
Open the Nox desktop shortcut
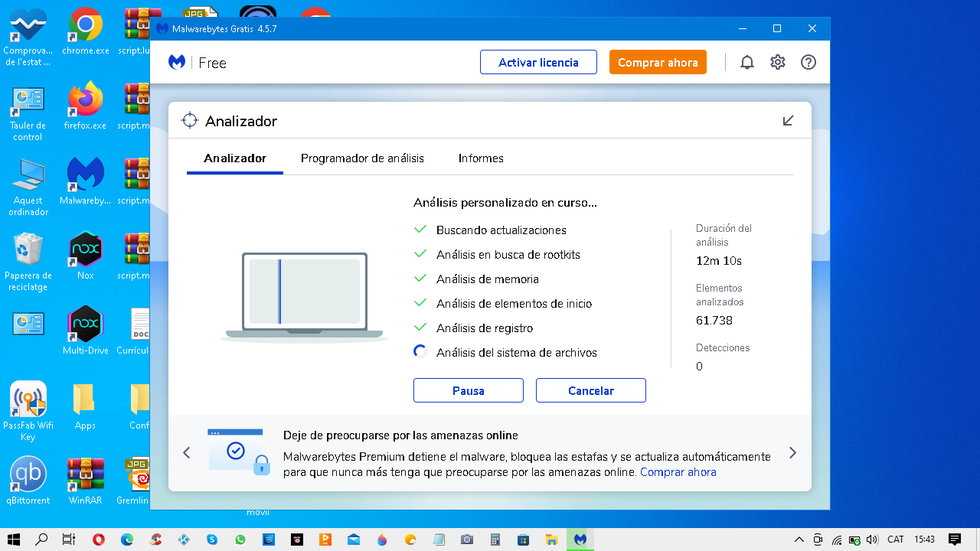[x=85, y=256]
